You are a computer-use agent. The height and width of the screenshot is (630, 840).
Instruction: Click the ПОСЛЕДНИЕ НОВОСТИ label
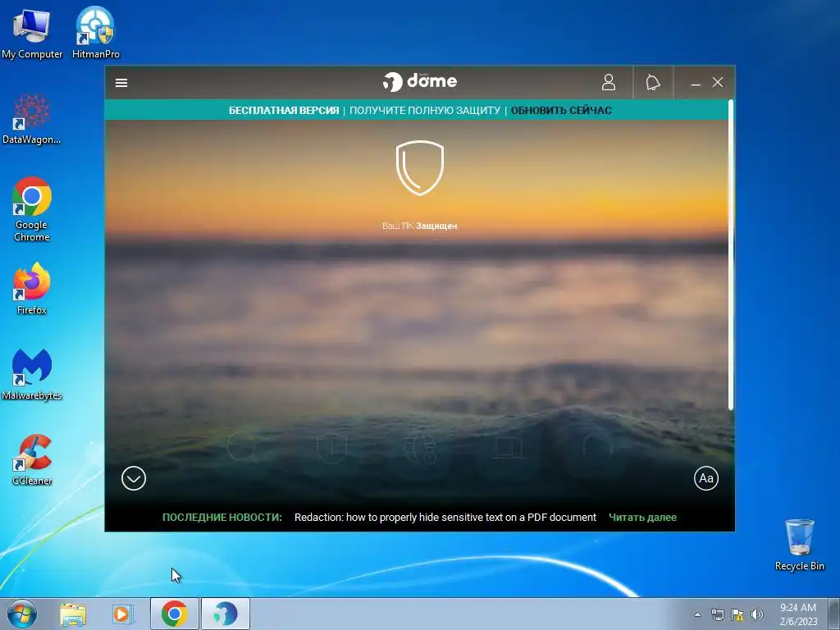(221, 518)
